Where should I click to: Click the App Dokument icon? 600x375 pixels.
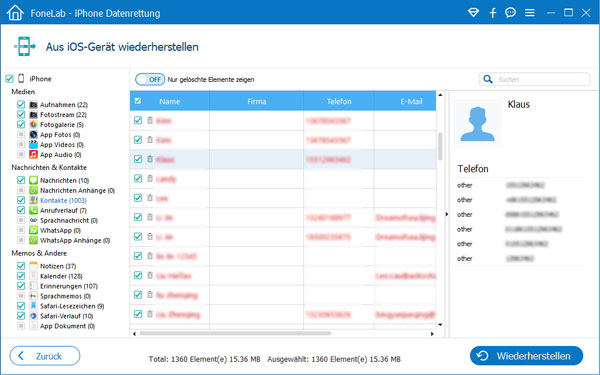point(34,326)
